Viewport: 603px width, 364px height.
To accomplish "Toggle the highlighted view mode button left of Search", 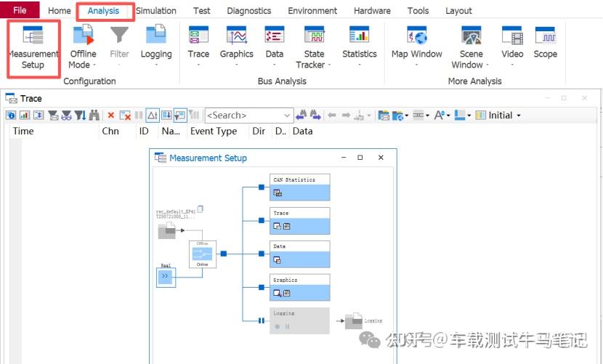I will click(x=180, y=115).
